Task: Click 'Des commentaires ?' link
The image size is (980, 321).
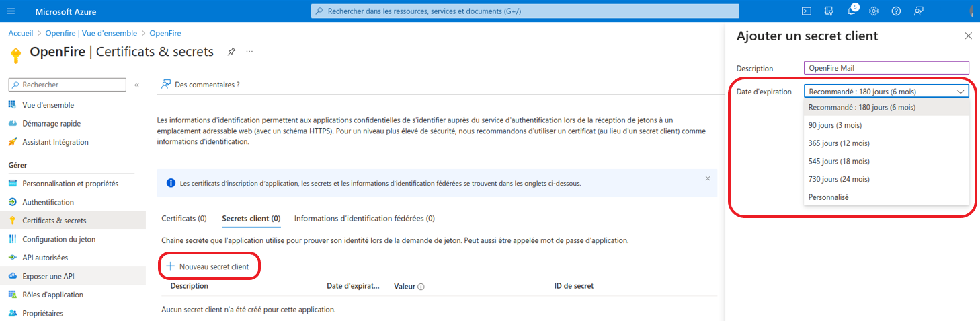Action: (207, 85)
